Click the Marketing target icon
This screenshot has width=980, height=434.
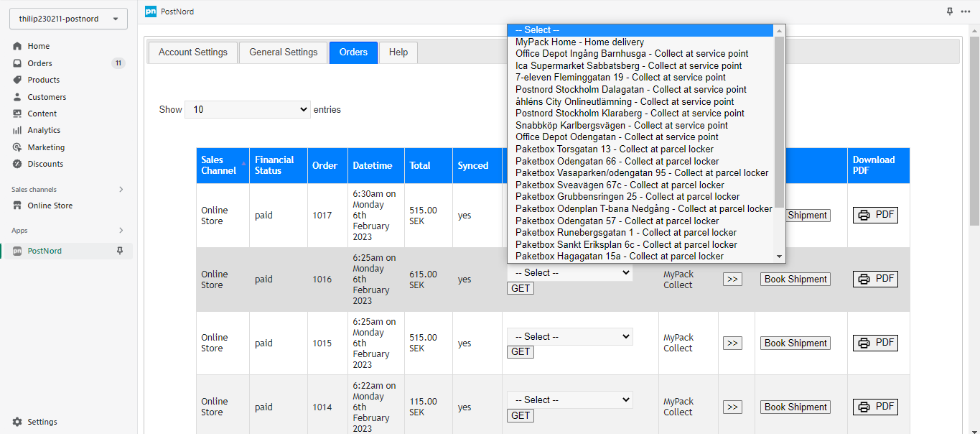pos(17,147)
